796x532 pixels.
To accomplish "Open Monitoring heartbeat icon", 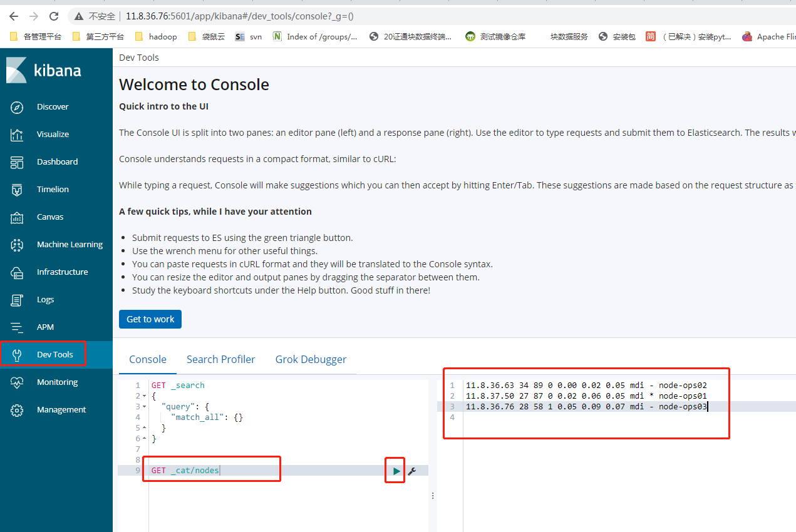I will (x=17, y=382).
